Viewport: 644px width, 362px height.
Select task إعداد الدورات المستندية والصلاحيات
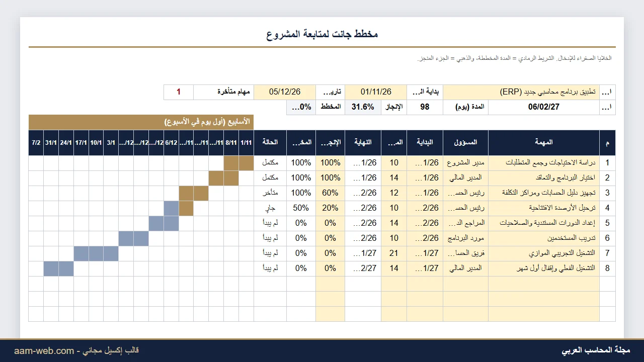[544, 223]
